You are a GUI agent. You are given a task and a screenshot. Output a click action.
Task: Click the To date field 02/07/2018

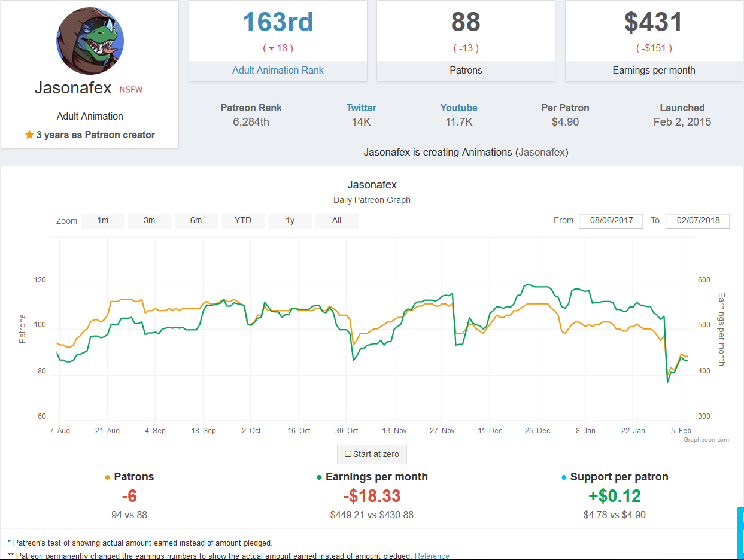[697, 221]
